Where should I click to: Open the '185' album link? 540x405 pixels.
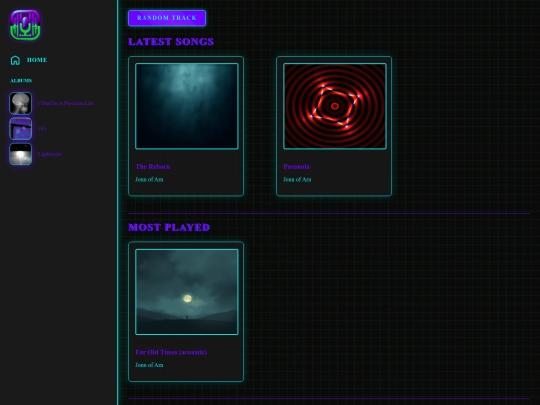click(x=42, y=128)
